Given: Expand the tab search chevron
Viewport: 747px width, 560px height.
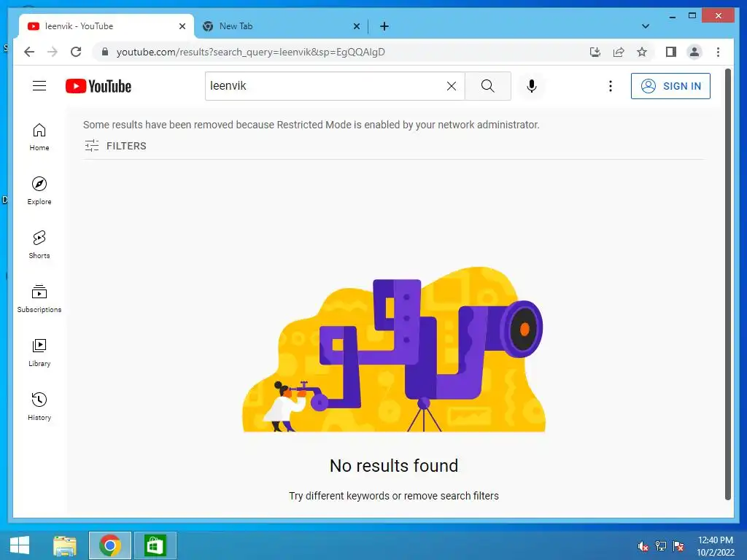Looking at the screenshot, I should click(x=646, y=26).
